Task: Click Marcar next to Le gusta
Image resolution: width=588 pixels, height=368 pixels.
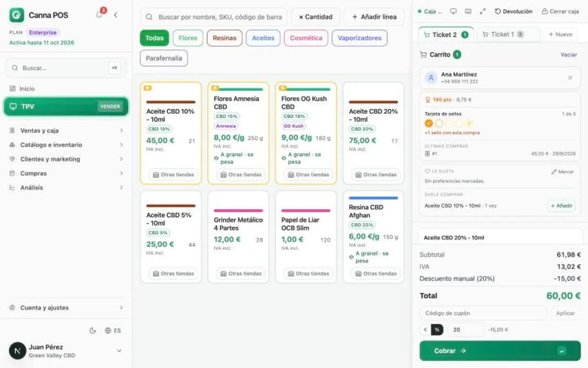Action: click(x=563, y=172)
